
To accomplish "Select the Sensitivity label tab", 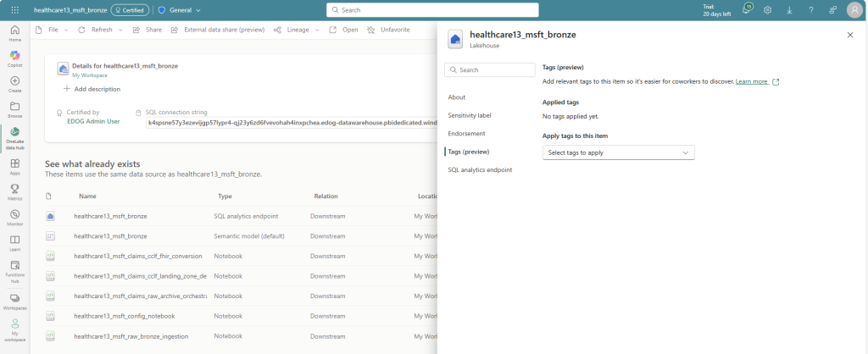I will pyautogui.click(x=470, y=115).
